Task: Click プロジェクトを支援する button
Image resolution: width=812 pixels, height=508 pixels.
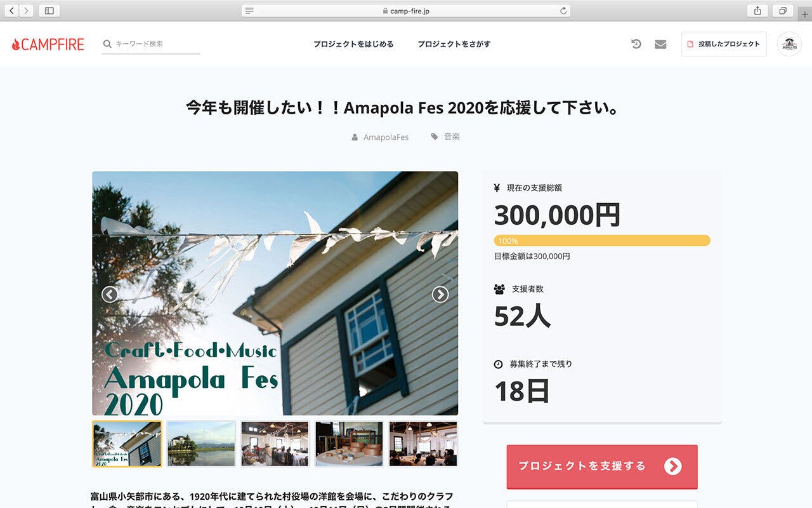Action: [602, 466]
